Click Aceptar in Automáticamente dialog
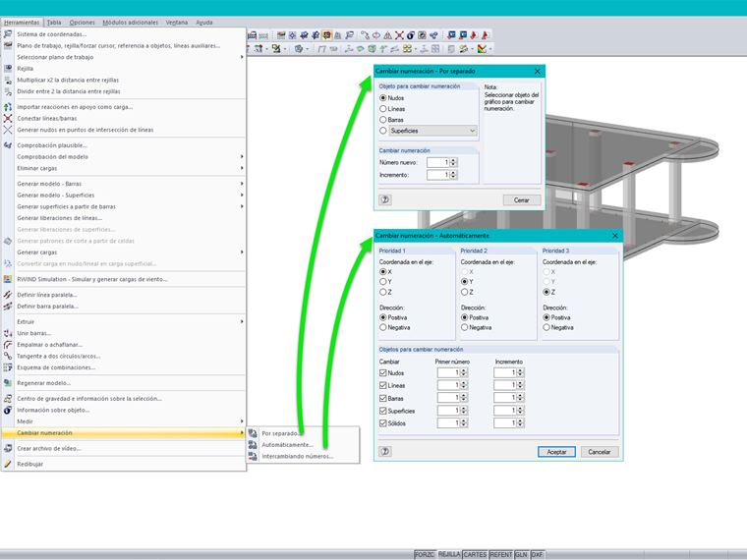 click(556, 451)
